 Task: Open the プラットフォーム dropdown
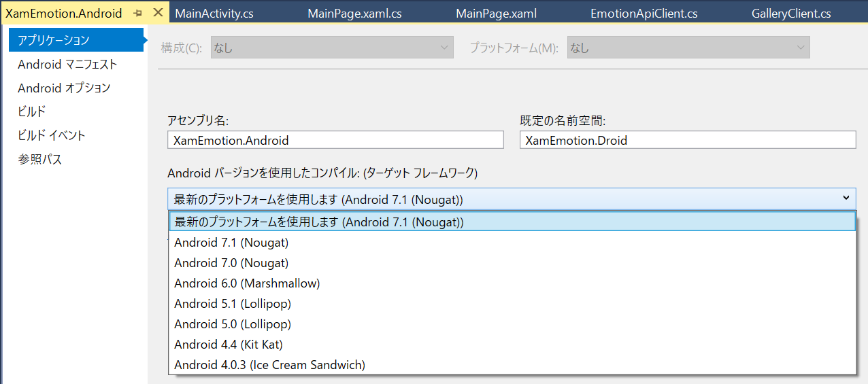pyautogui.click(x=688, y=48)
